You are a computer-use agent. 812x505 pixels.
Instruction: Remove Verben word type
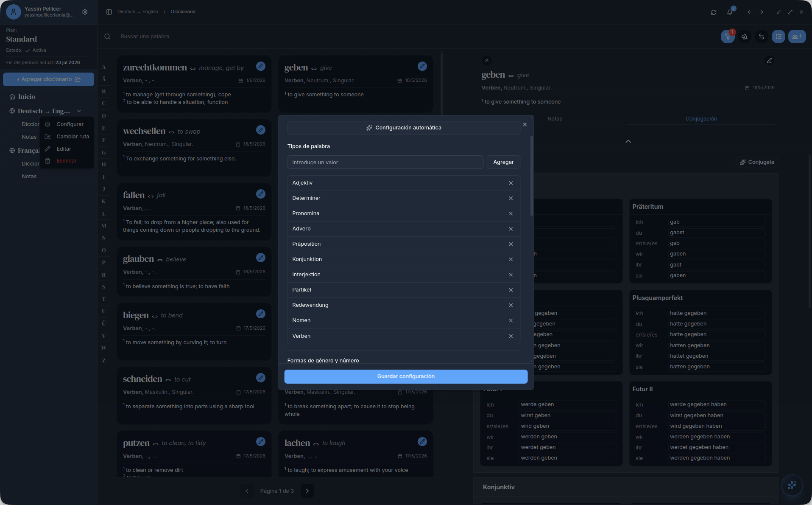[511, 337]
